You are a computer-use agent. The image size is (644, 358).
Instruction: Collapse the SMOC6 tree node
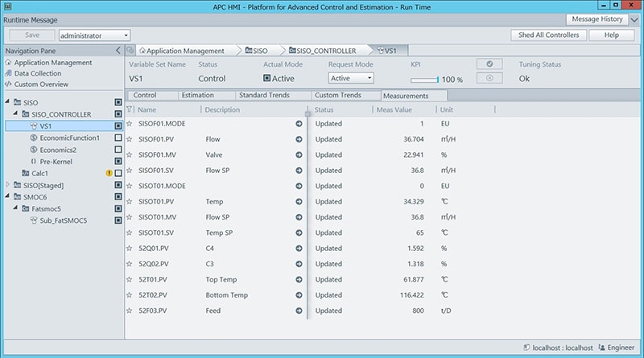pos(7,195)
